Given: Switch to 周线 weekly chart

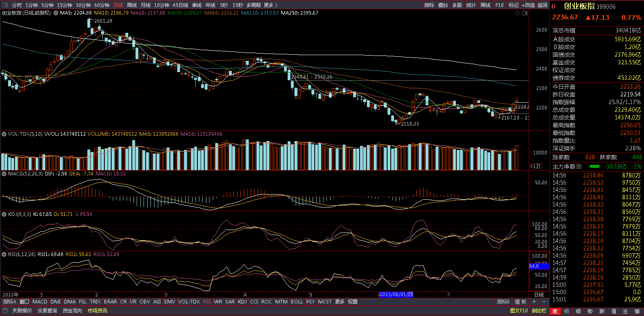Looking at the screenshot, I should click(x=132, y=5).
